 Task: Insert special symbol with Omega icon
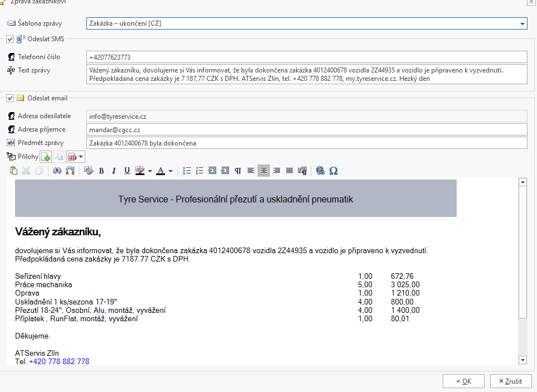point(333,171)
